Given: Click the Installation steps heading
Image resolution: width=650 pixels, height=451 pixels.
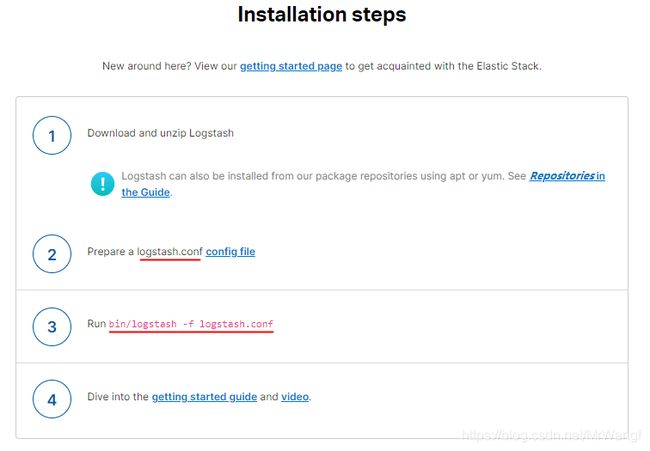Looking at the screenshot, I should (x=322, y=15).
